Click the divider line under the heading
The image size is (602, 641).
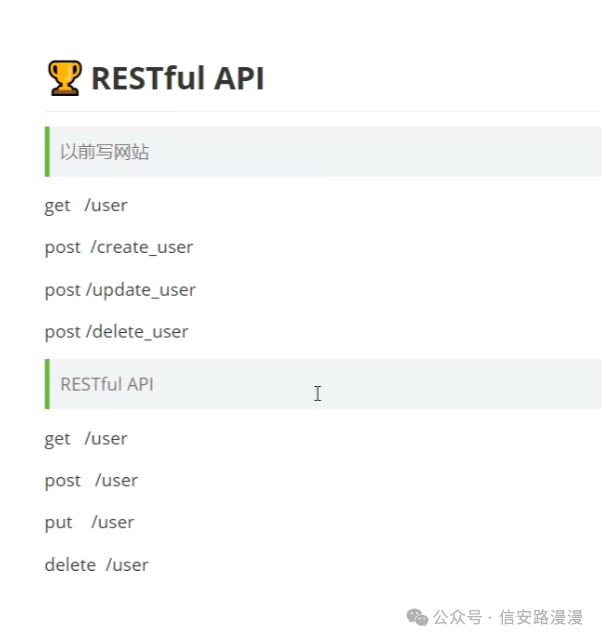tap(320, 111)
